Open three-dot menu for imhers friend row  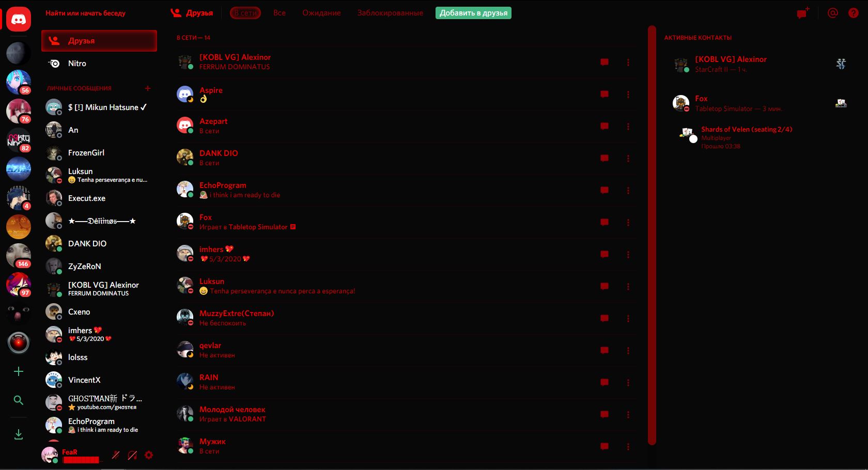coord(628,255)
